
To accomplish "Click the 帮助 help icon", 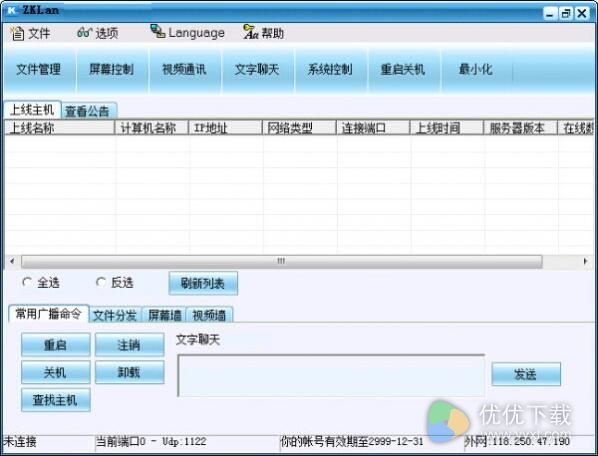I will click(251, 32).
